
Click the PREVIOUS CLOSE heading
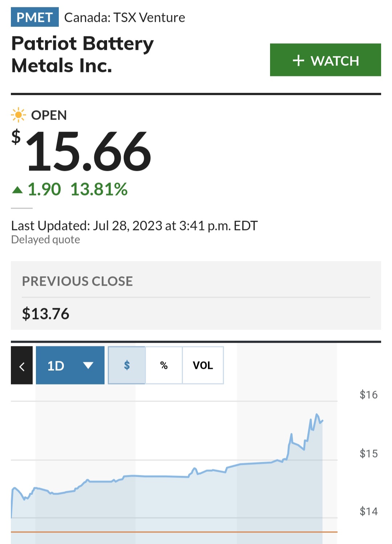pos(77,281)
